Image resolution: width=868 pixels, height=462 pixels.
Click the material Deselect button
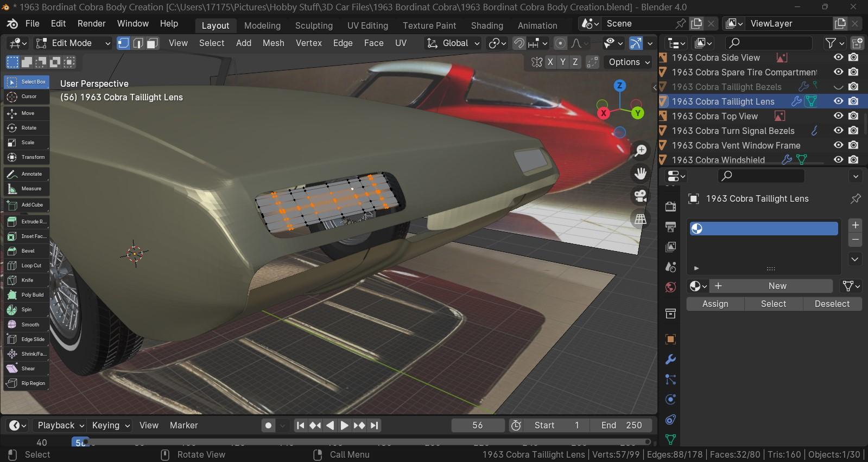click(832, 304)
